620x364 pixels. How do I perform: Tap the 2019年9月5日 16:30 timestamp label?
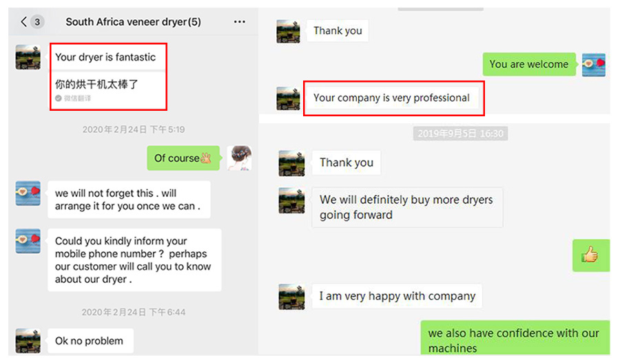(461, 133)
